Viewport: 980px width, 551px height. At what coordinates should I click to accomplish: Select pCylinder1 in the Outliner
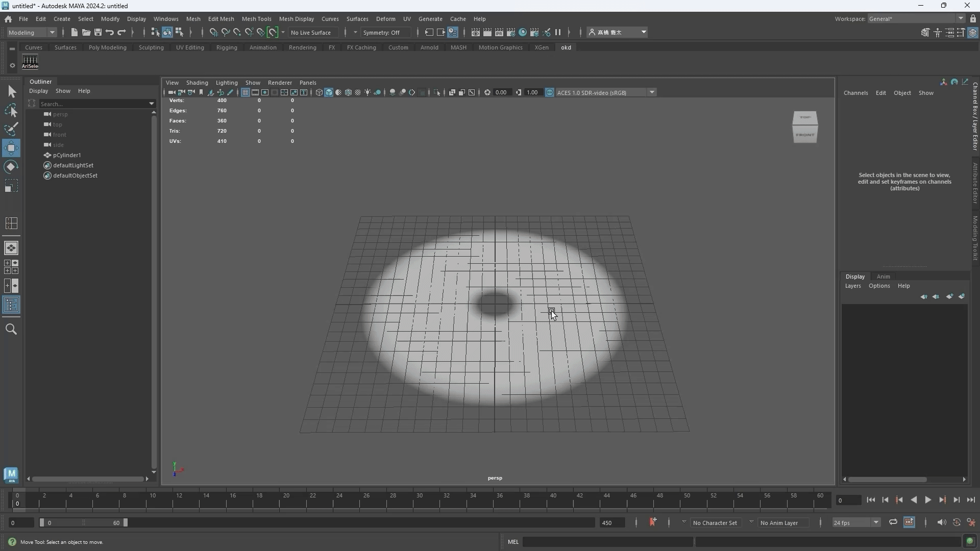click(67, 155)
